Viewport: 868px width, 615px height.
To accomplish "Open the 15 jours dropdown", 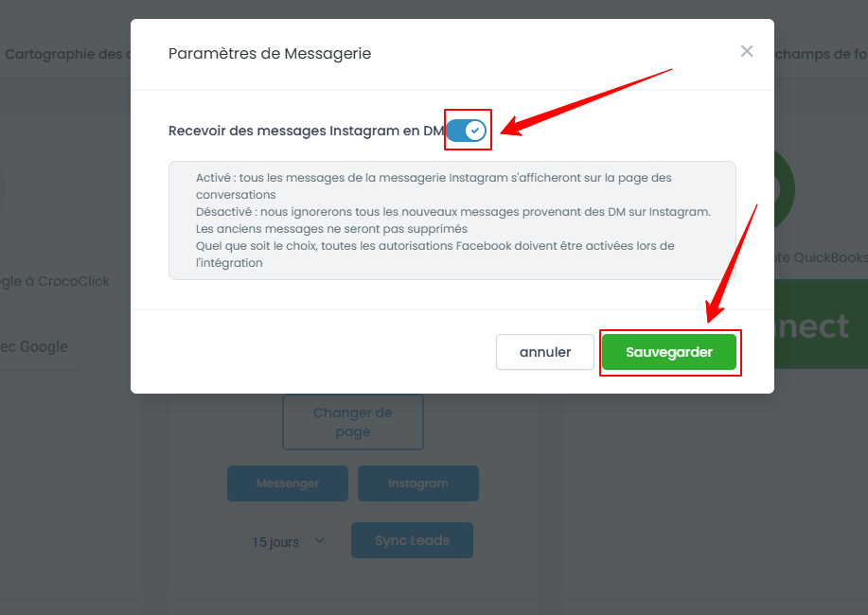I will tap(288, 541).
